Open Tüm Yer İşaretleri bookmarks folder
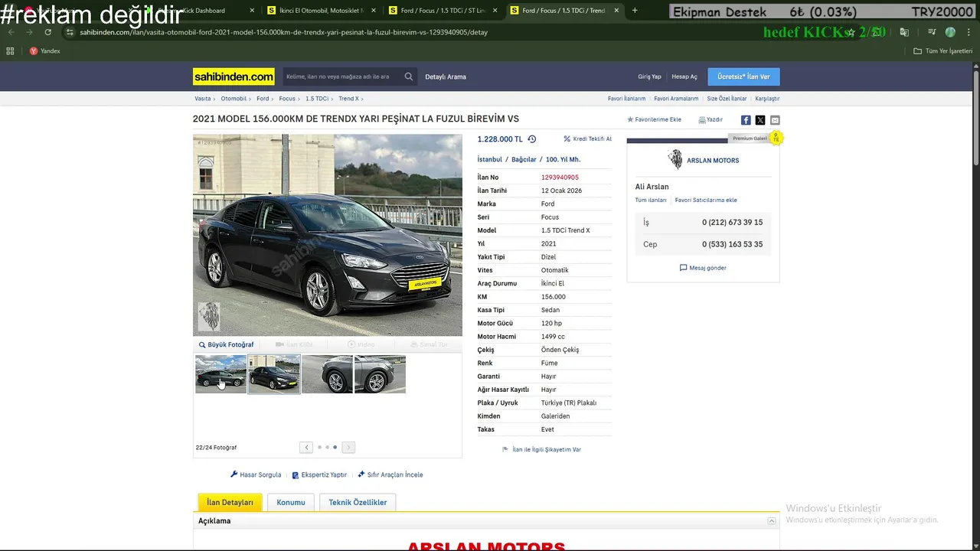This screenshot has width=980, height=551. point(942,51)
